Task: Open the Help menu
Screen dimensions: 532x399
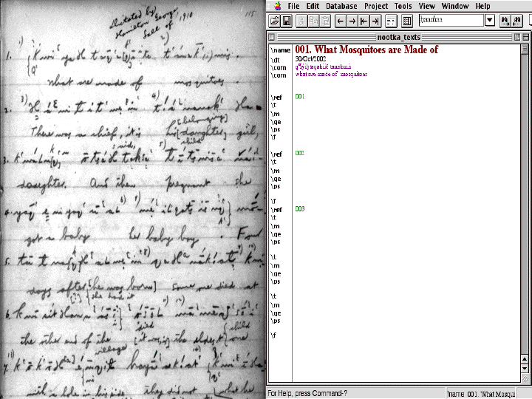Action: click(x=482, y=6)
